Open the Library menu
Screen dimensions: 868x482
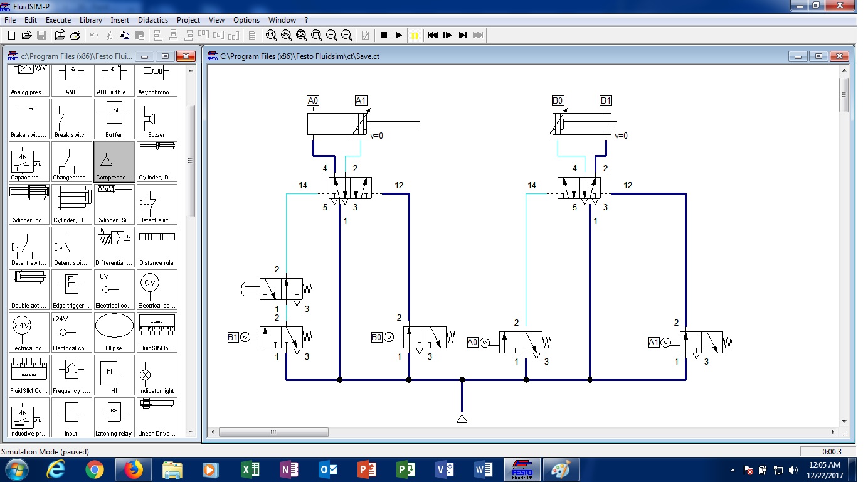click(91, 20)
